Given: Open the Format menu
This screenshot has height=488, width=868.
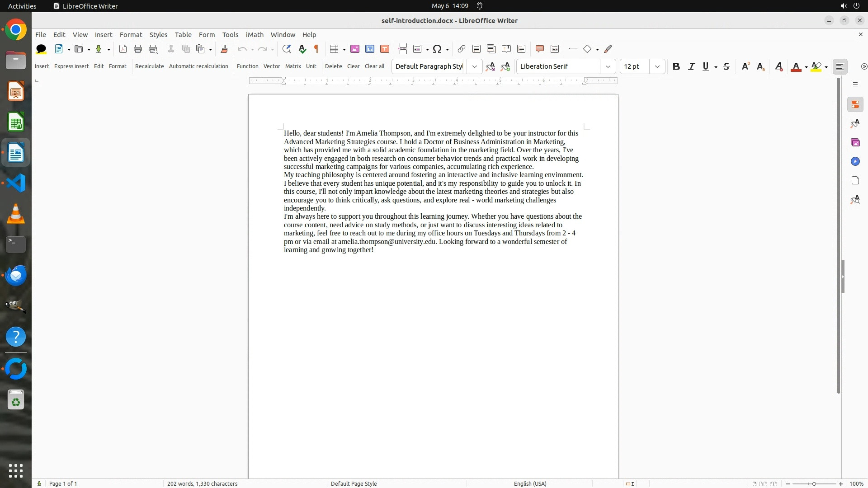Looking at the screenshot, I should pos(131,35).
